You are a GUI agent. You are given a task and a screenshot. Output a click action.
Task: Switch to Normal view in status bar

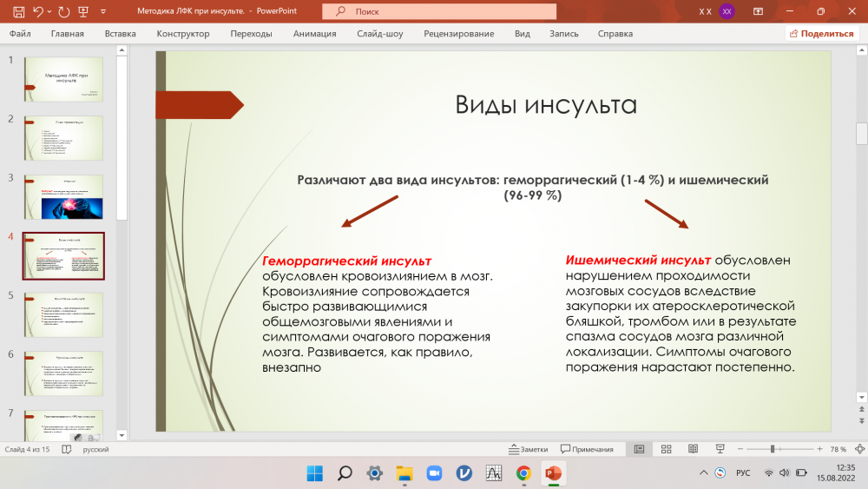640,449
